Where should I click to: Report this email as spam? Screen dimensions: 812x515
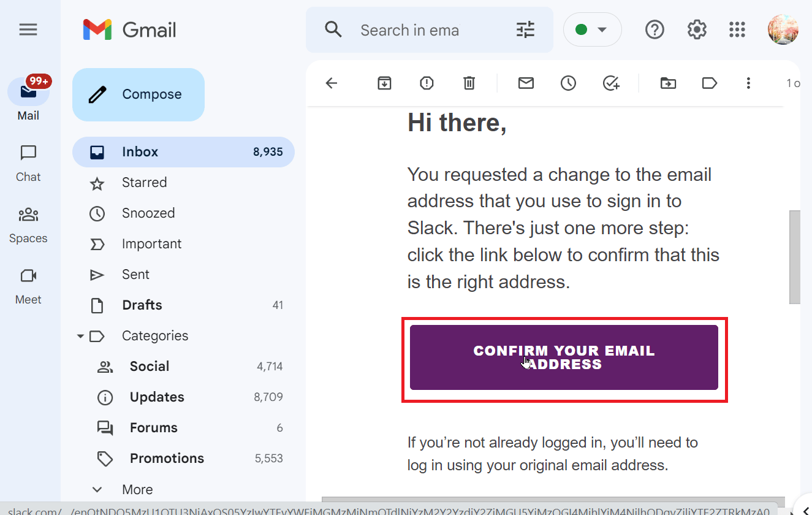(426, 83)
